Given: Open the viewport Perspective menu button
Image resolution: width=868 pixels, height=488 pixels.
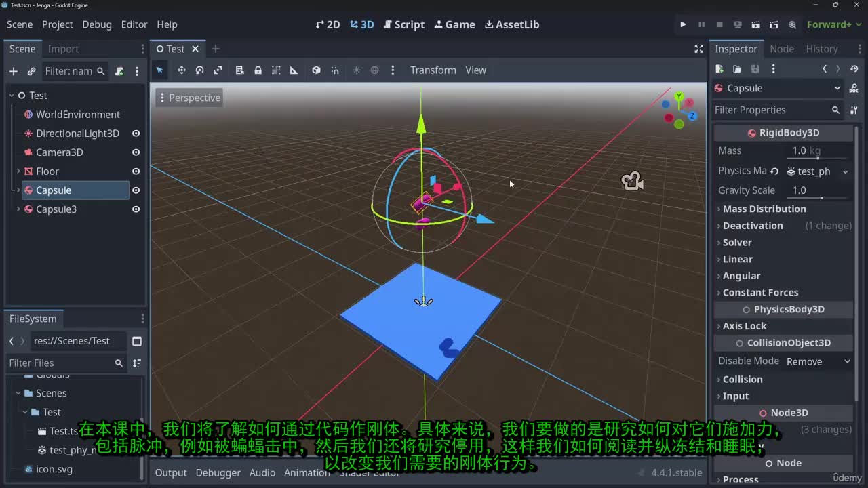Looking at the screenshot, I should (189, 98).
